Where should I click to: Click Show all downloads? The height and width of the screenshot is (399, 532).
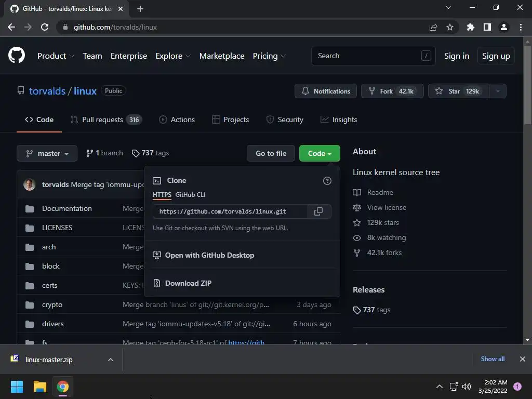[x=493, y=359]
